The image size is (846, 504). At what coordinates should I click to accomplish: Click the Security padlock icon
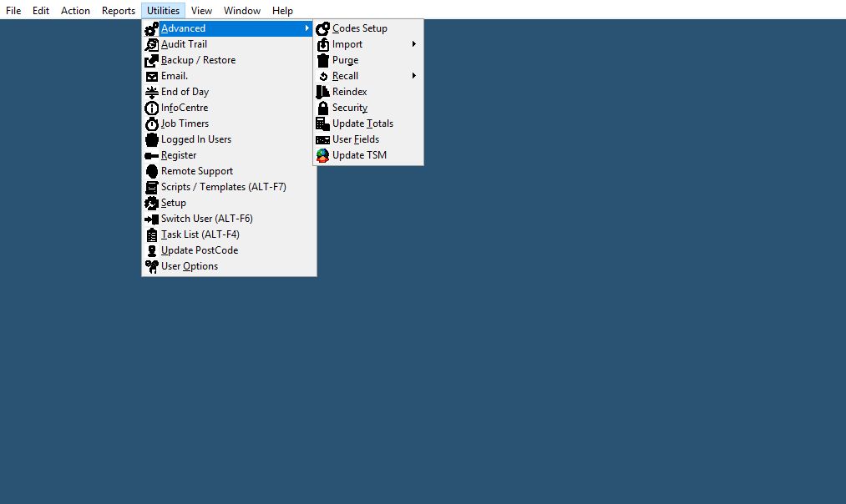[x=322, y=108]
